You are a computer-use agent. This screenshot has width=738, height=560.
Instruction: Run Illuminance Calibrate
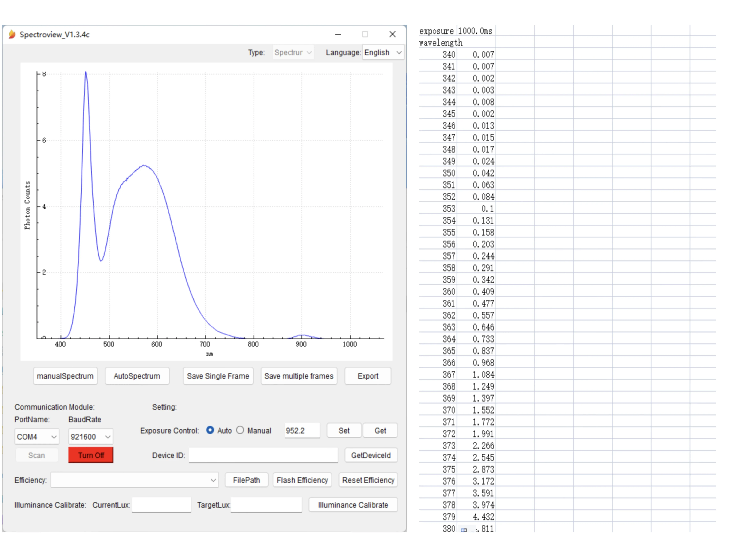tap(353, 505)
